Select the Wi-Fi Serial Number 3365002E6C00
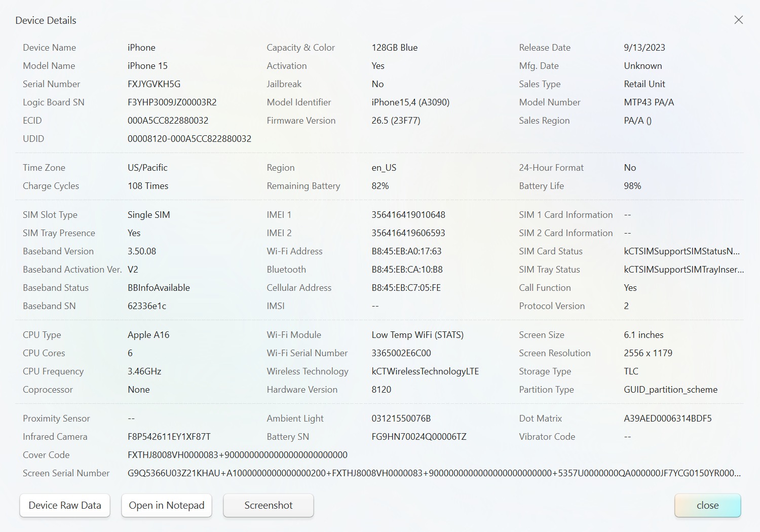This screenshot has width=760, height=532. 401,353
